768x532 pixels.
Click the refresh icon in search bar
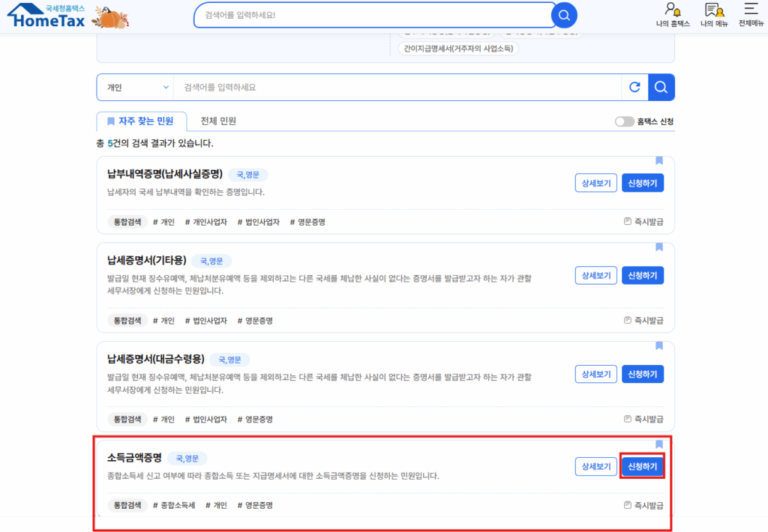coord(634,87)
